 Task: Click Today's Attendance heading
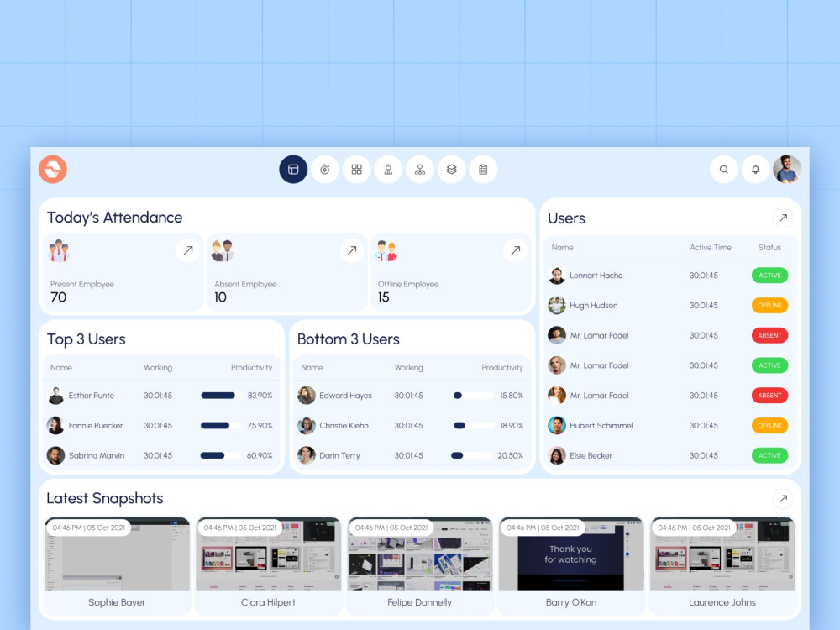(x=114, y=218)
